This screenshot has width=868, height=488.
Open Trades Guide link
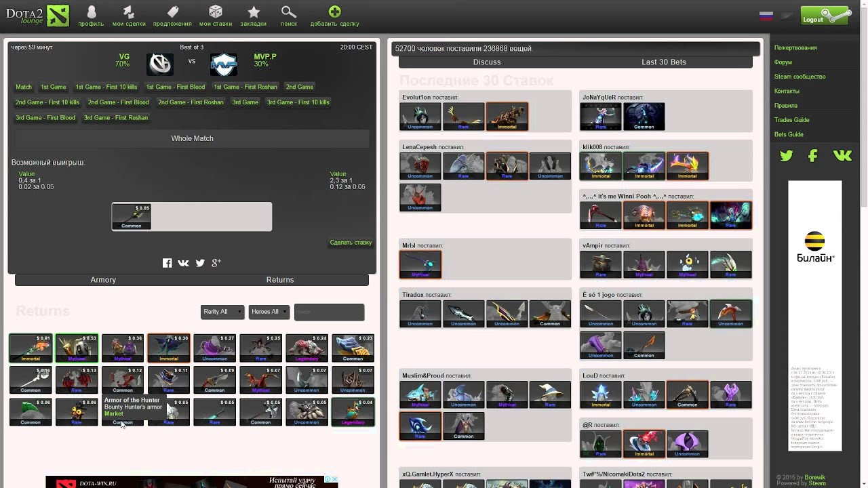[x=792, y=120]
